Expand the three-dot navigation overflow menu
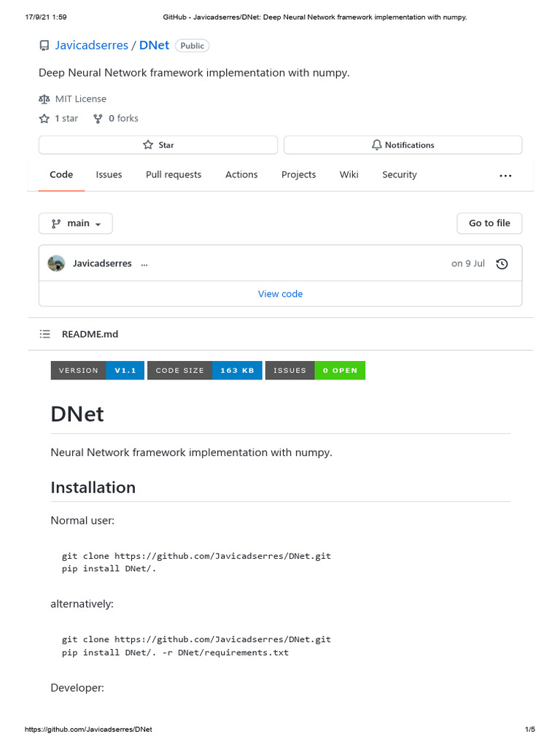Viewport: 560px width, 747px height. coord(505,176)
